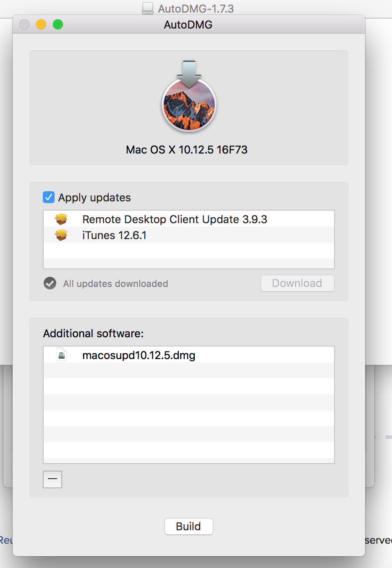The height and width of the screenshot is (568, 392).
Task: Select the iTunes 12.6.1 package icon
Action: coord(61,235)
